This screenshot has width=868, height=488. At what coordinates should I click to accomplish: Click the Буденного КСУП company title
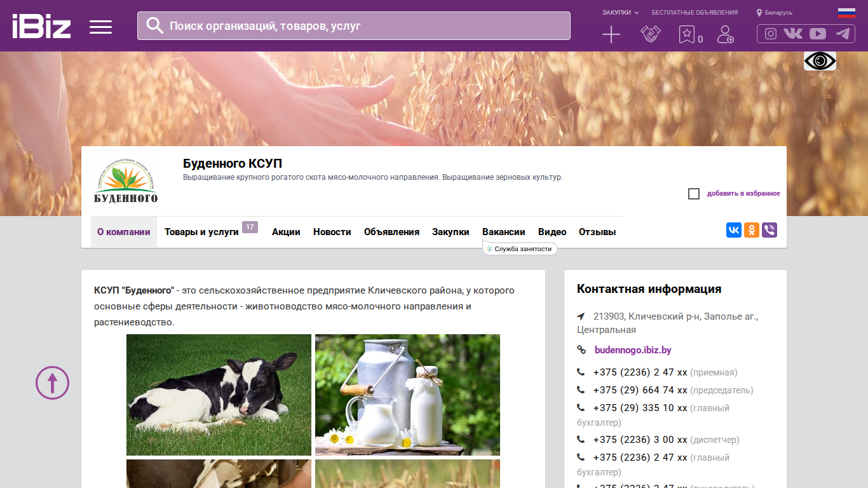click(233, 164)
